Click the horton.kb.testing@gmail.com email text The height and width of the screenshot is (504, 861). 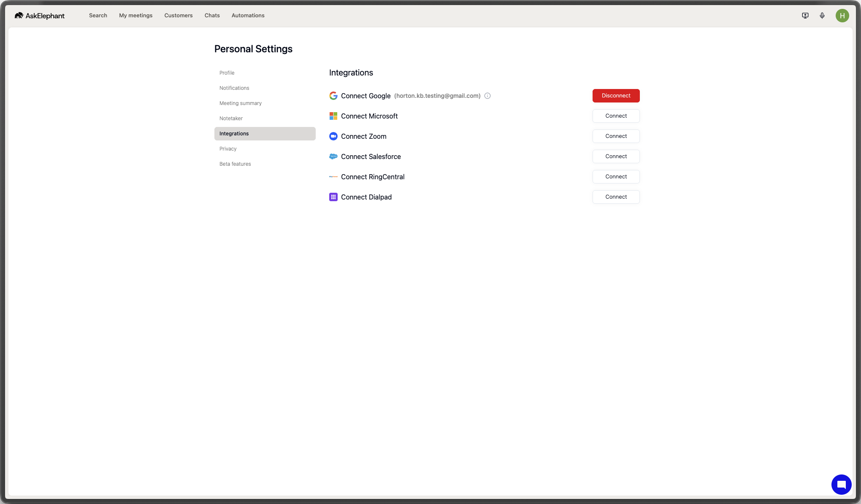[x=437, y=96]
